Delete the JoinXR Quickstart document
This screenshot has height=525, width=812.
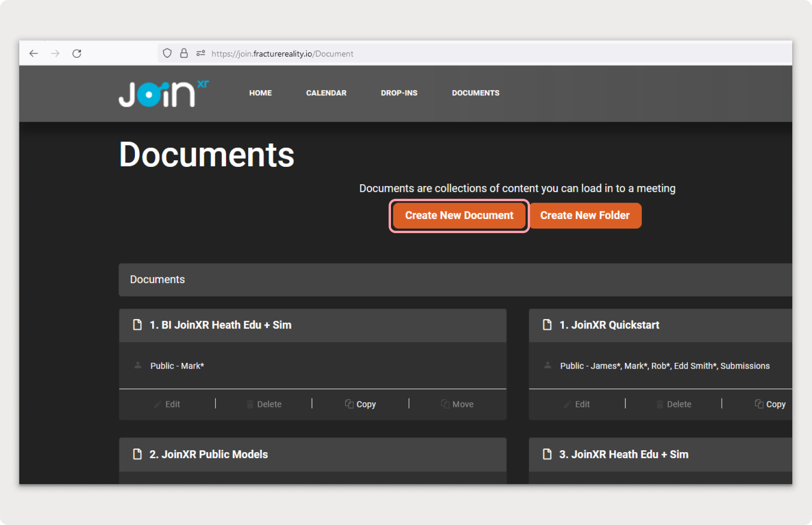tap(673, 404)
